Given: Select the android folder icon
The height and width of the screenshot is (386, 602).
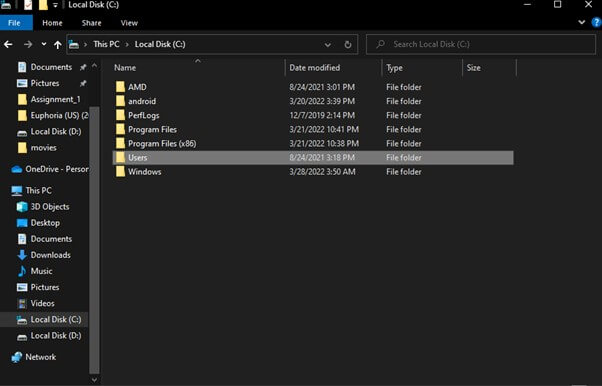Looking at the screenshot, I should (121, 101).
